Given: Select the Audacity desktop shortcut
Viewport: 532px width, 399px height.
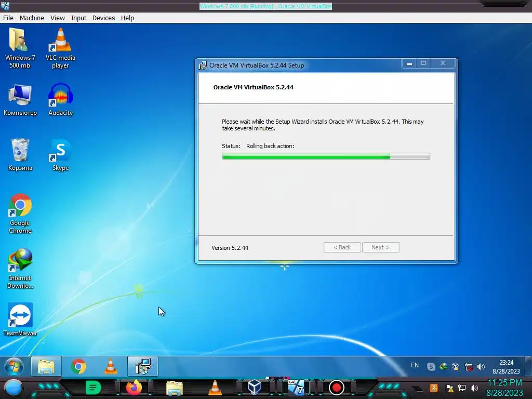Looking at the screenshot, I should (x=60, y=100).
